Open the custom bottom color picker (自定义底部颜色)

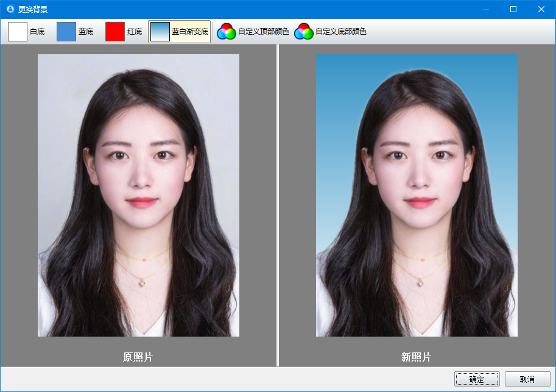(330, 32)
